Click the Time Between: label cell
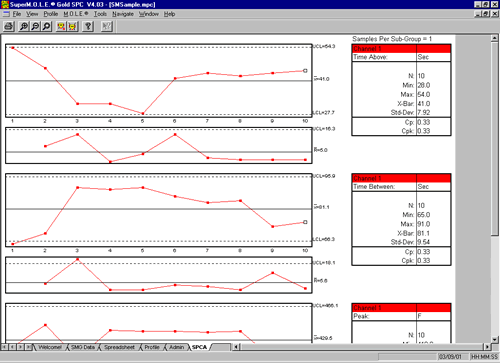The height and width of the screenshot is (363, 500). 384,187
